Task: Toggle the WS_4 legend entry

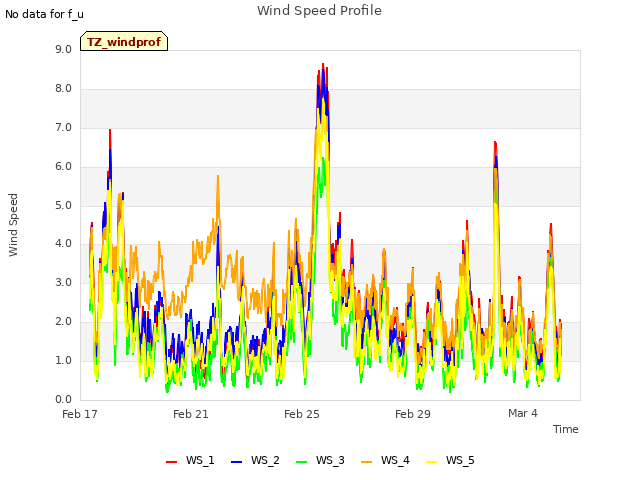Action: click(385, 460)
